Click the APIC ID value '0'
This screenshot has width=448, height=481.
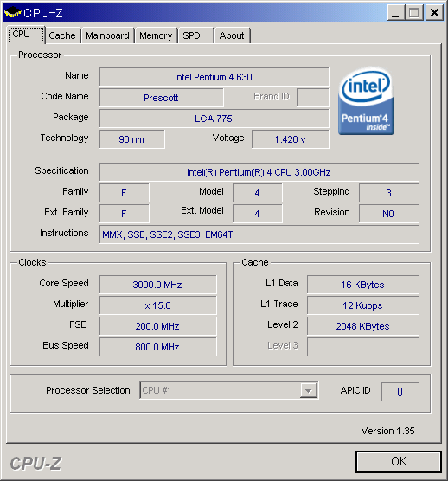(x=400, y=392)
